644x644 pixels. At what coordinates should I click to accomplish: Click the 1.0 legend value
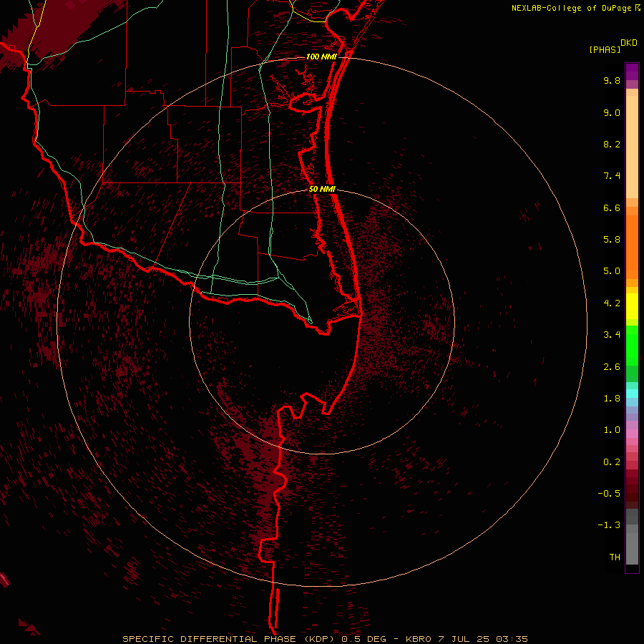coord(612,430)
